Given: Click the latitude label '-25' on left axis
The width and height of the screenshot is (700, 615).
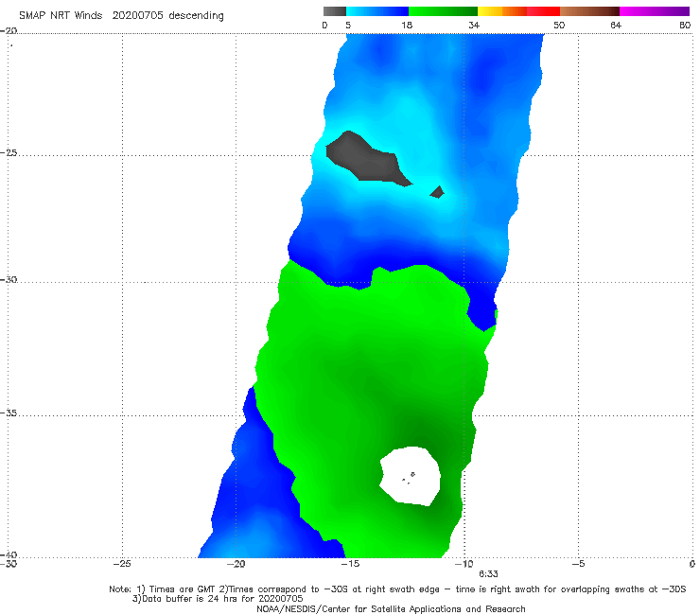Looking at the screenshot, I should click(x=9, y=153).
